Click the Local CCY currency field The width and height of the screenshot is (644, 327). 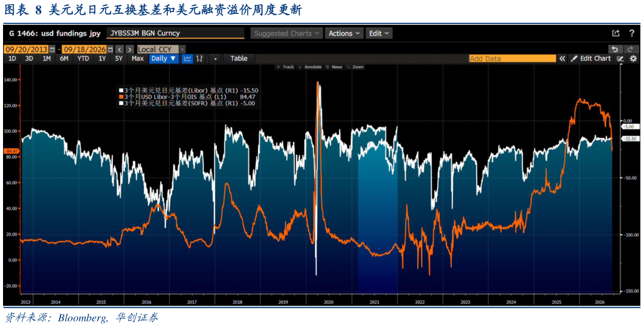pyautogui.click(x=158, y=50)
